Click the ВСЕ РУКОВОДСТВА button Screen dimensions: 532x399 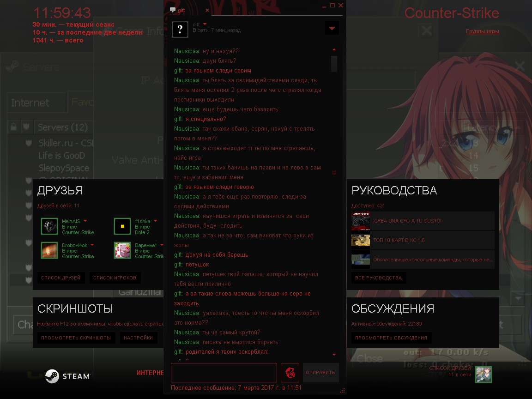[379, 278]
